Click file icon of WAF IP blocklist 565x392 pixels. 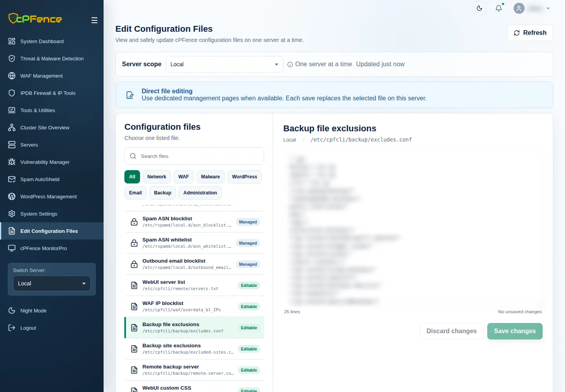tap(134, 307)
